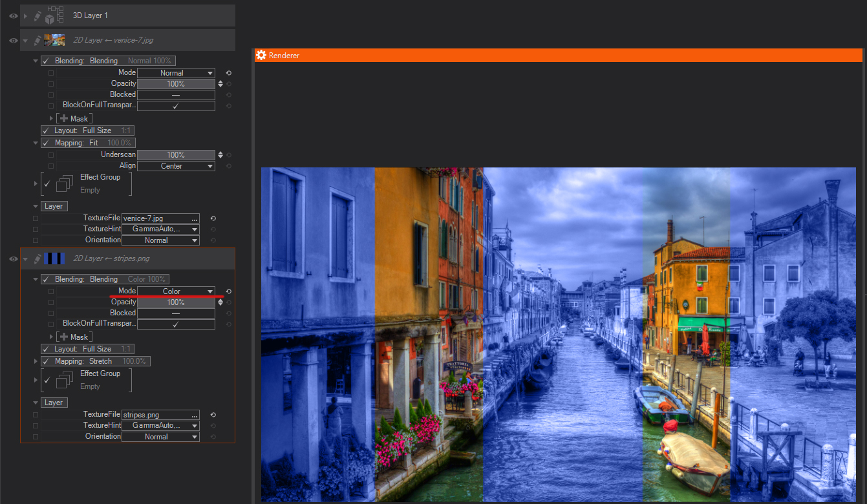The height and width of the screenshot is (504, 867).
Task: Toggle visibility of the venice-7.jpg layer
Action: tap(13, 40)
